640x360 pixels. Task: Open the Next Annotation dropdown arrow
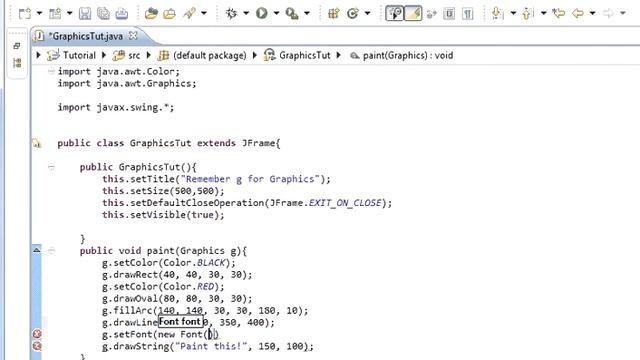coord(513,13)
